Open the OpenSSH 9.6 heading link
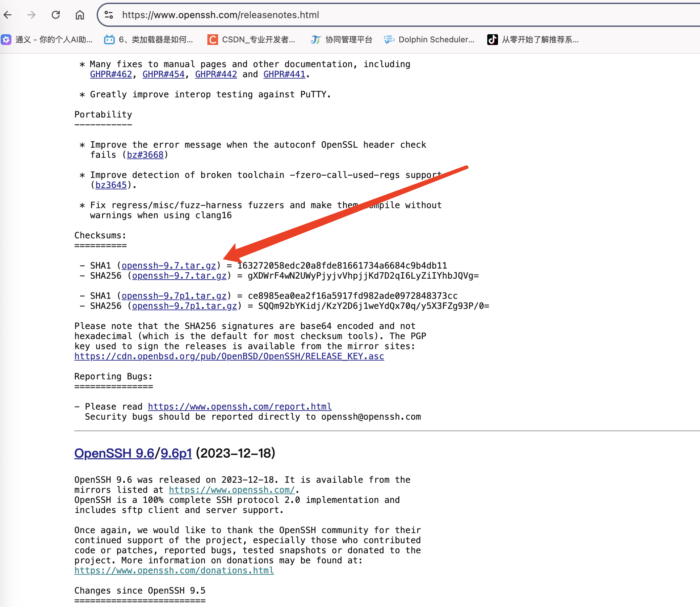The height and width of the screenshot is (607, 700). [114, 453]
